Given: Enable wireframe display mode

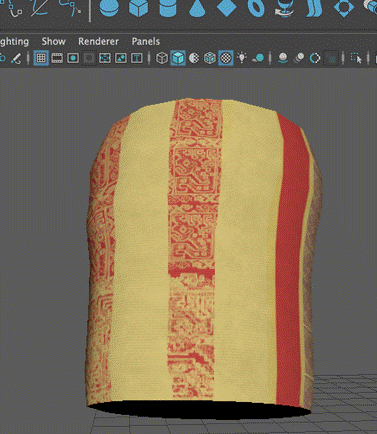Looking at the screenshot, I should pos(162,58).
